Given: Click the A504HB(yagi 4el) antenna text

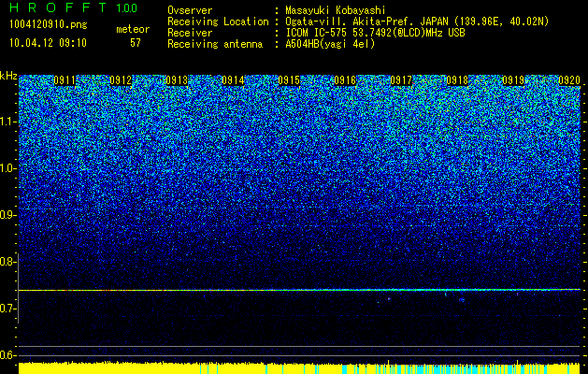Looking at the screenshot, I should point(330,44).
